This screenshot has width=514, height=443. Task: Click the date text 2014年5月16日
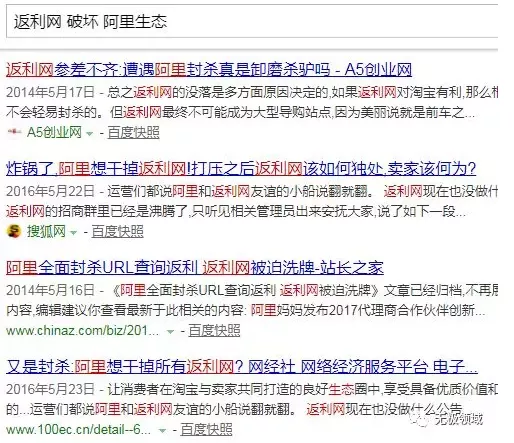pyautogui.click(x=50, y=290)
